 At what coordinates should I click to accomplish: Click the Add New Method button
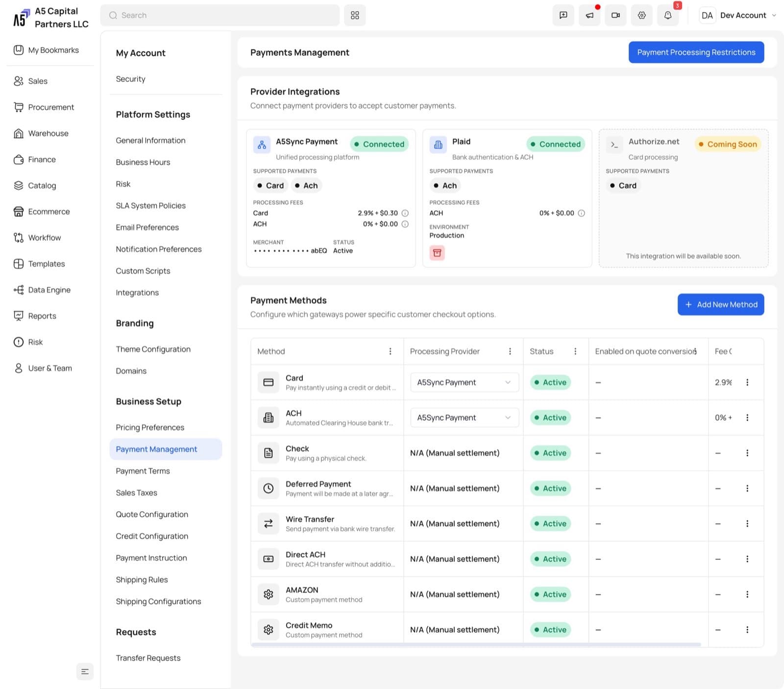720,305
